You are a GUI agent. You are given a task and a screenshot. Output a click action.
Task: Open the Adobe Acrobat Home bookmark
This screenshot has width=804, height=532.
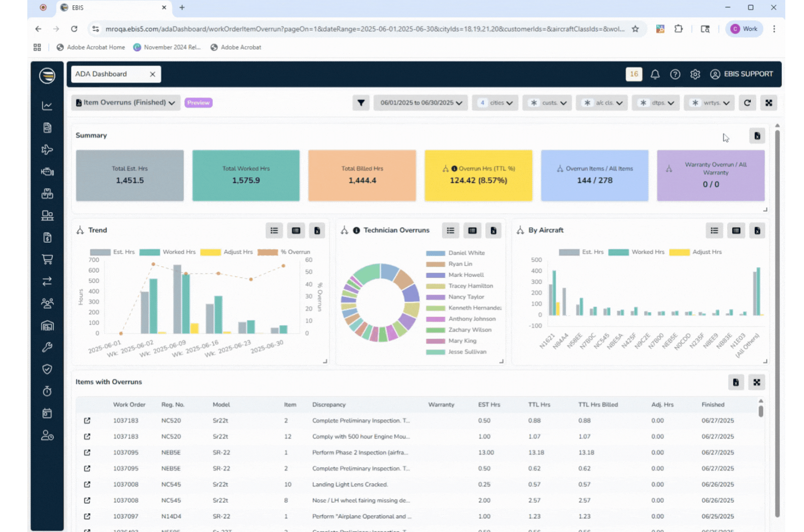[x=91, y=47]
